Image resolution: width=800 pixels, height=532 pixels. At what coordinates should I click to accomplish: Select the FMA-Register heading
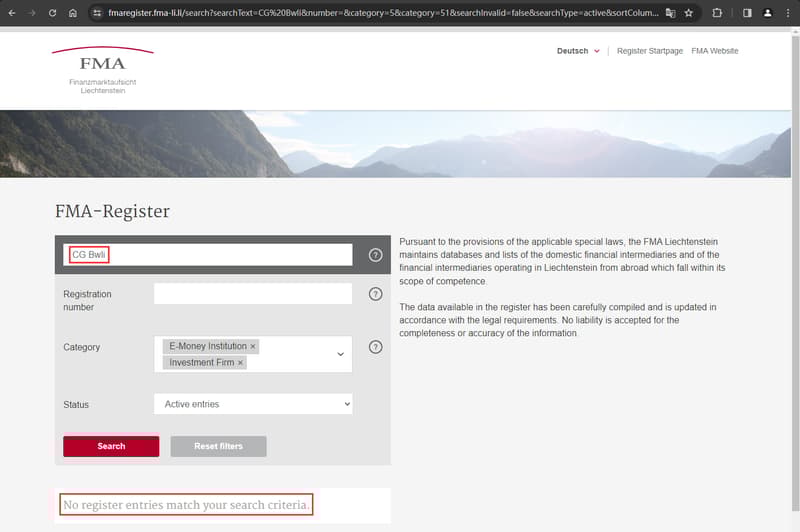coord(112,211)
